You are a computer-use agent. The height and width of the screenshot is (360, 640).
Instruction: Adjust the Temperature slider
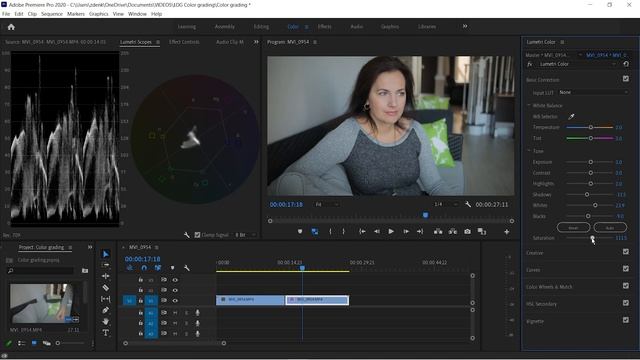click(590, 127)
